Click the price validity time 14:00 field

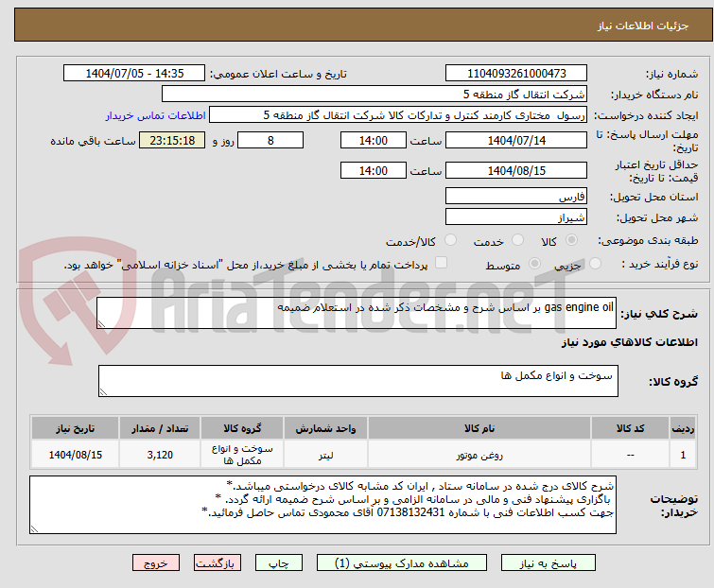click(x=373, y=170)
